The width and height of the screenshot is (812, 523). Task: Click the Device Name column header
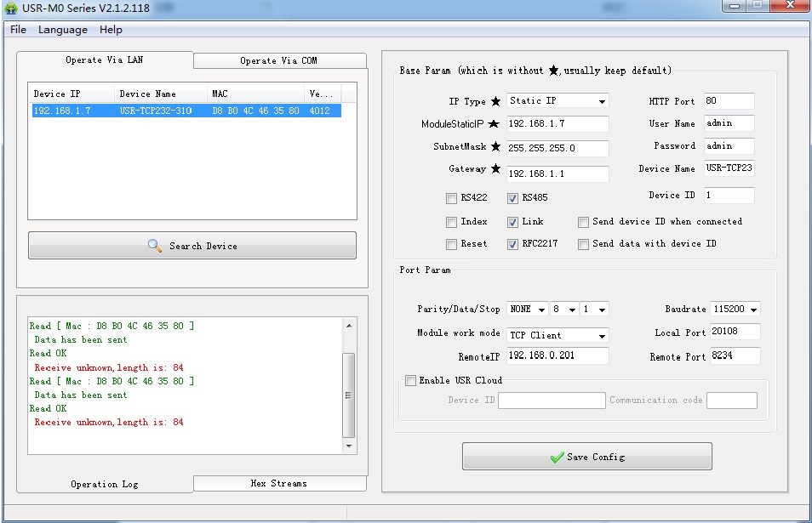pos(161,94)
